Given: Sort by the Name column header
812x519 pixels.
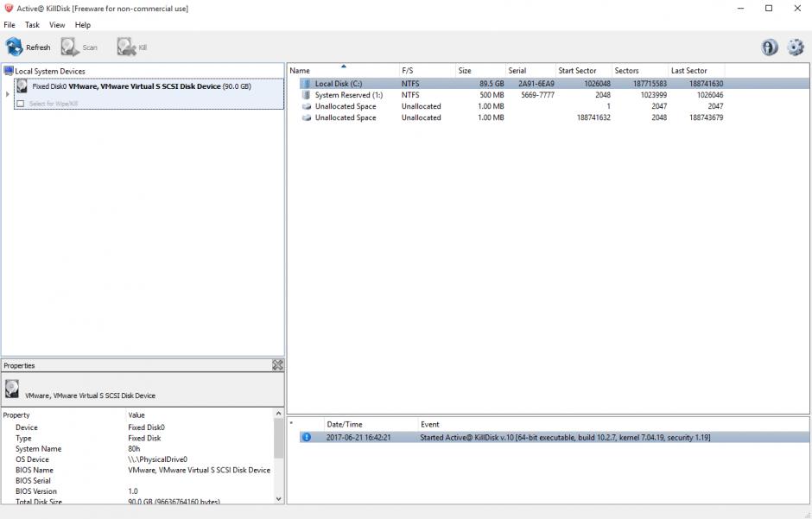Looking at the screenshot, I should [x=343, y=70].
